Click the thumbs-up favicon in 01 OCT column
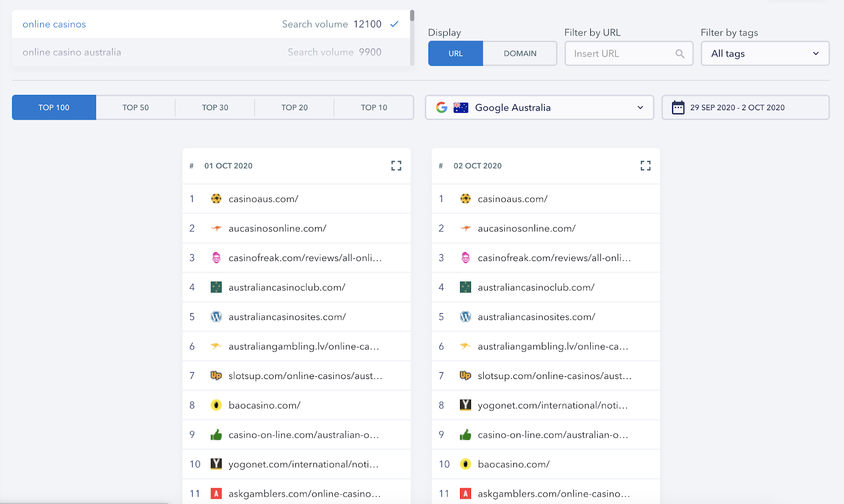 (x=216, y=435)
